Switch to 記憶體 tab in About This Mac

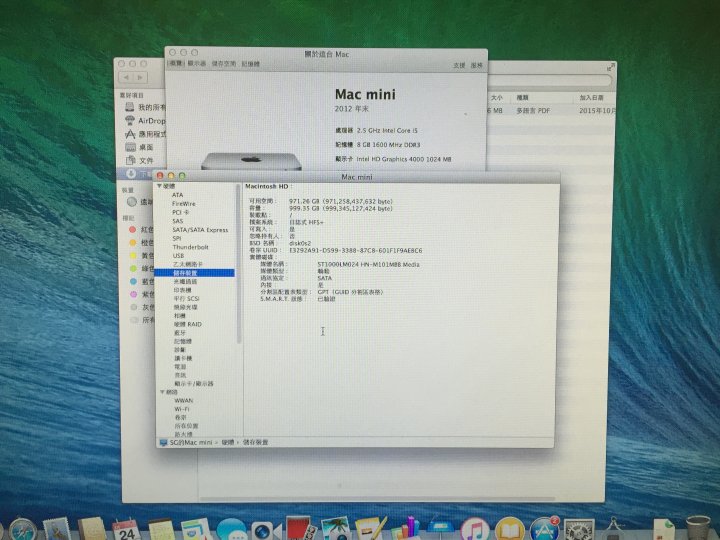tap(251, 64)
